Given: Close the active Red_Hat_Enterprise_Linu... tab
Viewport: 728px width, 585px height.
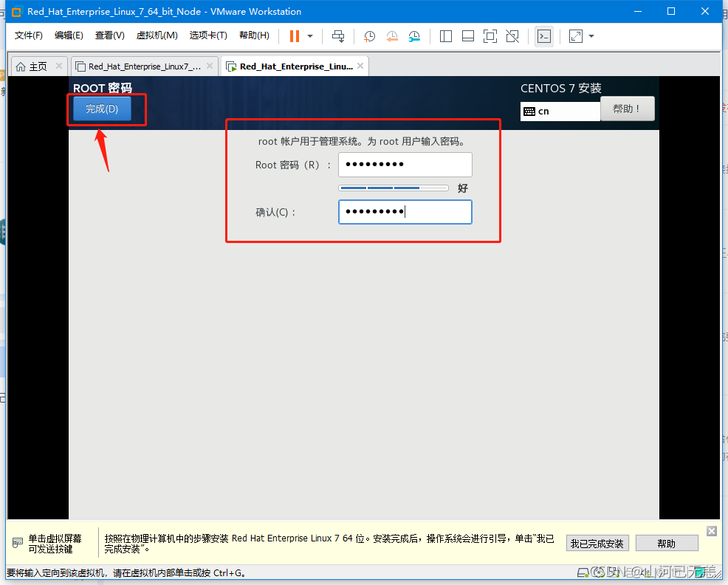Looking at the screenshot, I should 360,66.
